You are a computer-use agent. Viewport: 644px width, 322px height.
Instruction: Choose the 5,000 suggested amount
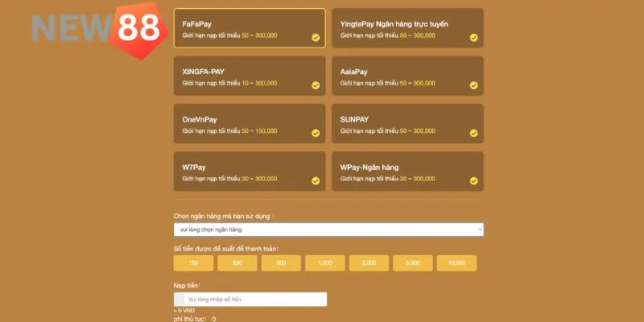pyautogui.click(x=413, y=263)
